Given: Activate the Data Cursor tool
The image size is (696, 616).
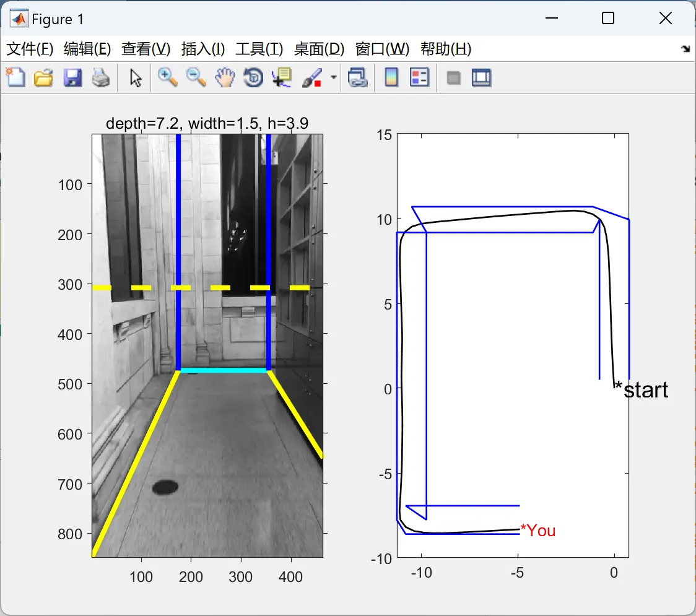Looking at the screenshot, I should tap(282, 77).
